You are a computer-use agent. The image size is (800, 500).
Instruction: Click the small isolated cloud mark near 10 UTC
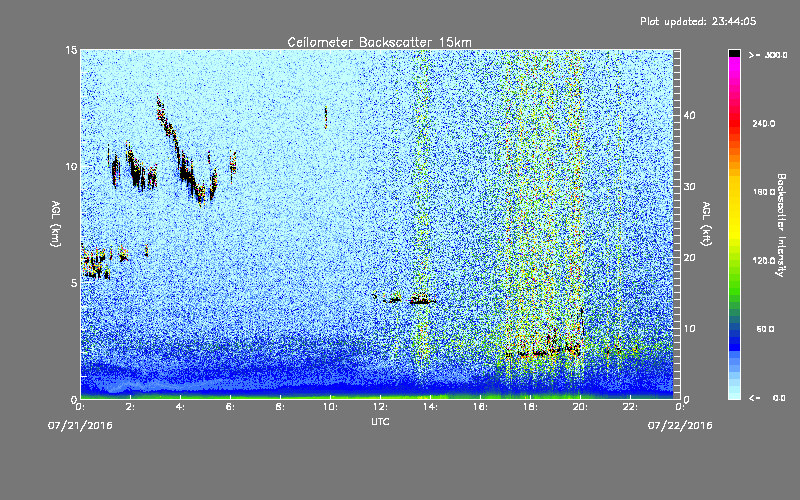click(x=326, y=117)
